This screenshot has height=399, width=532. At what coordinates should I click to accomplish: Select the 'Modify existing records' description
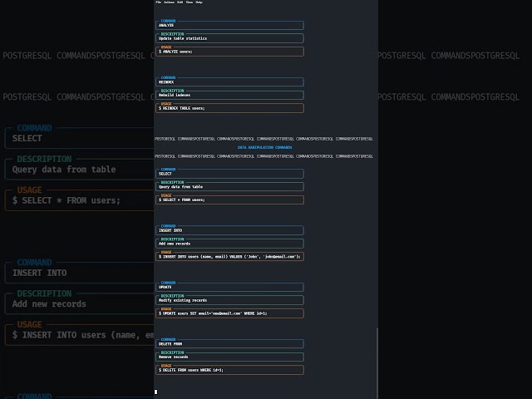(x=183, y=300)
